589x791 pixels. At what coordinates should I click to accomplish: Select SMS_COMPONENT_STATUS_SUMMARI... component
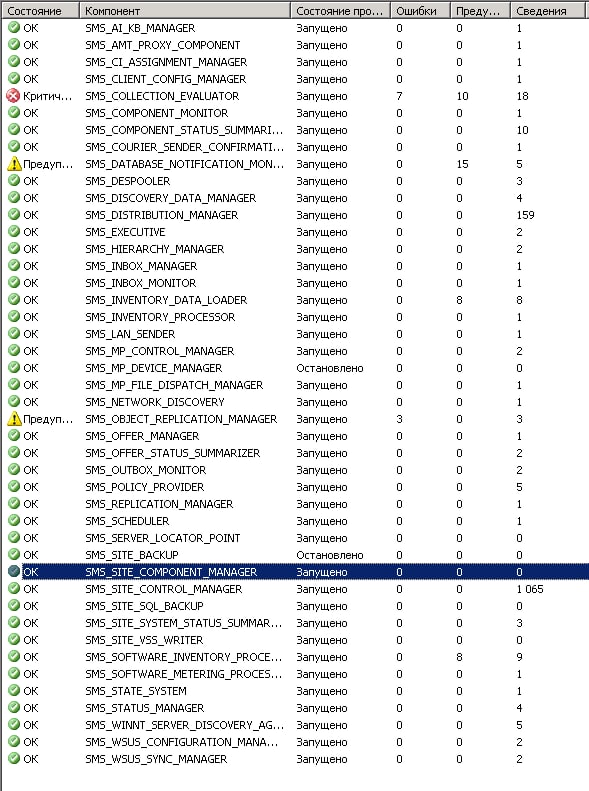click(184, 130)
